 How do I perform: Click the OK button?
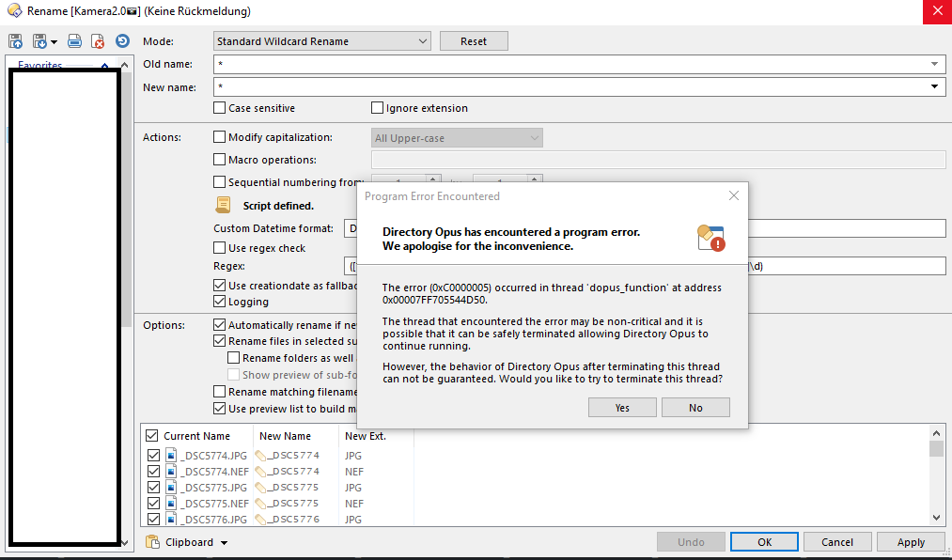tap(764, 542)
